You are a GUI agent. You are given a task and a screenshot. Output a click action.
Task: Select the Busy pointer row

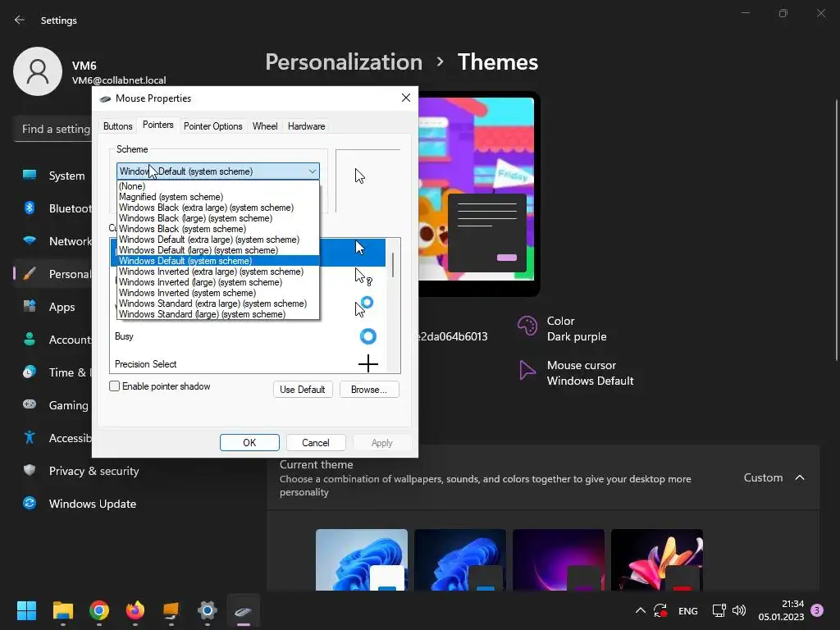coord(248,336)
